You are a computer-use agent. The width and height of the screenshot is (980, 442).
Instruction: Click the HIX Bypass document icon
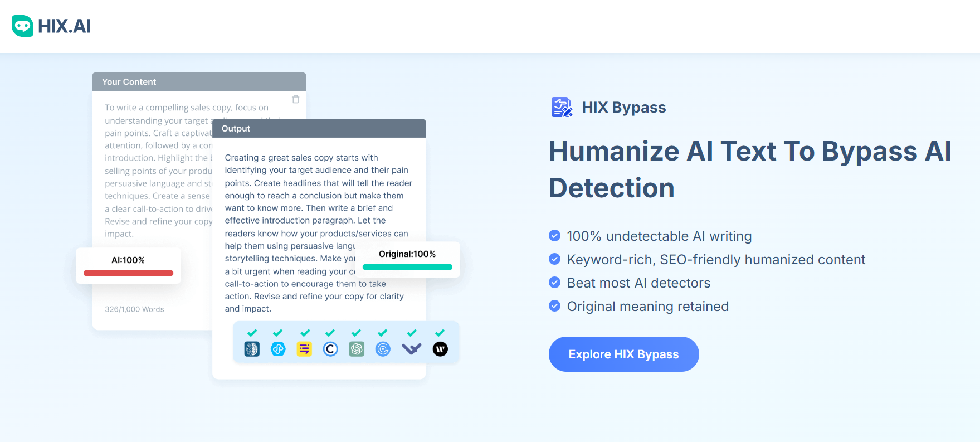562,107
